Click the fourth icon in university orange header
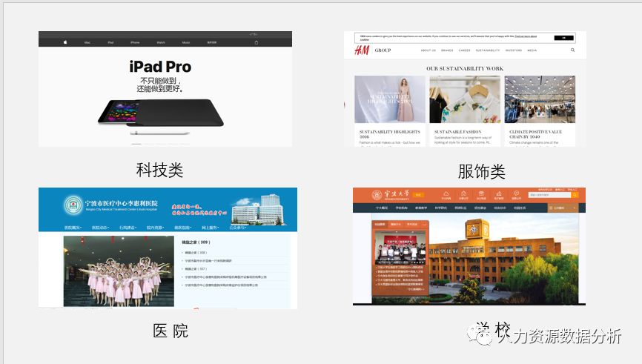Screen dimensions: 642x364 499,193
